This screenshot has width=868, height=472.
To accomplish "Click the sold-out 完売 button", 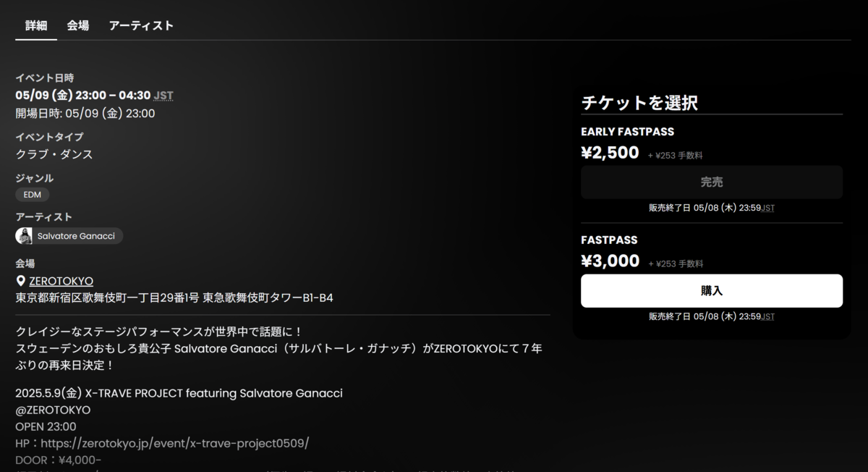I will tap(712, 182).
